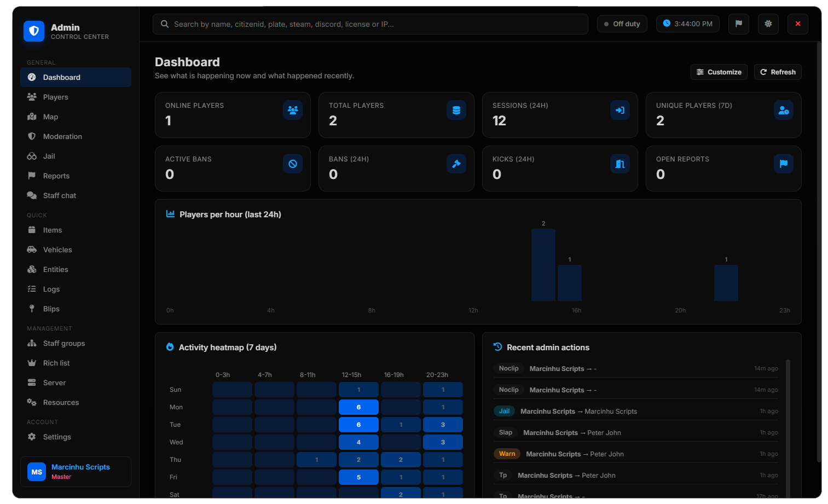Open the Staff chat page
The height and width of the screenshot is (504, 828).
(76, 195)
